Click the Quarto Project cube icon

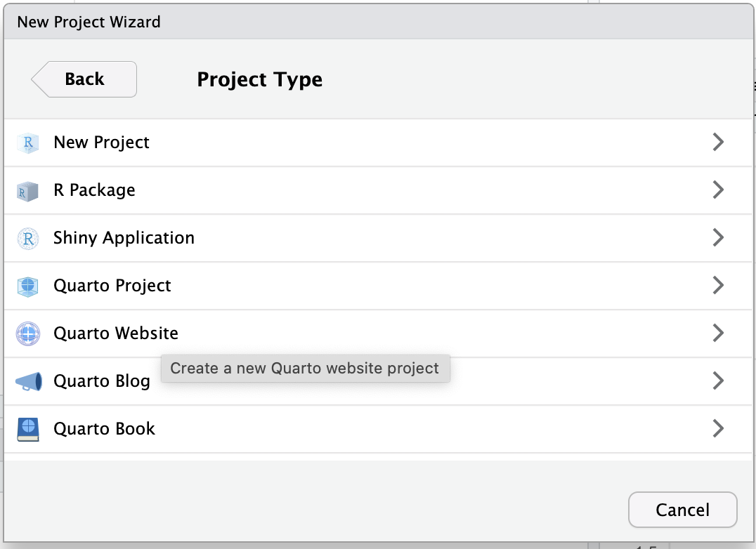tap(28, 286)
